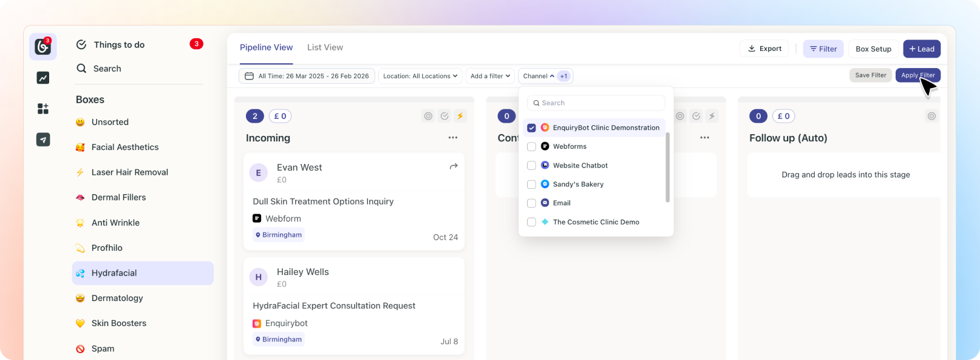This screenshot has height=360, width=980.
Task: Click the EnquiryBot Clinic Demonstration channel icon
Action: 545,127
